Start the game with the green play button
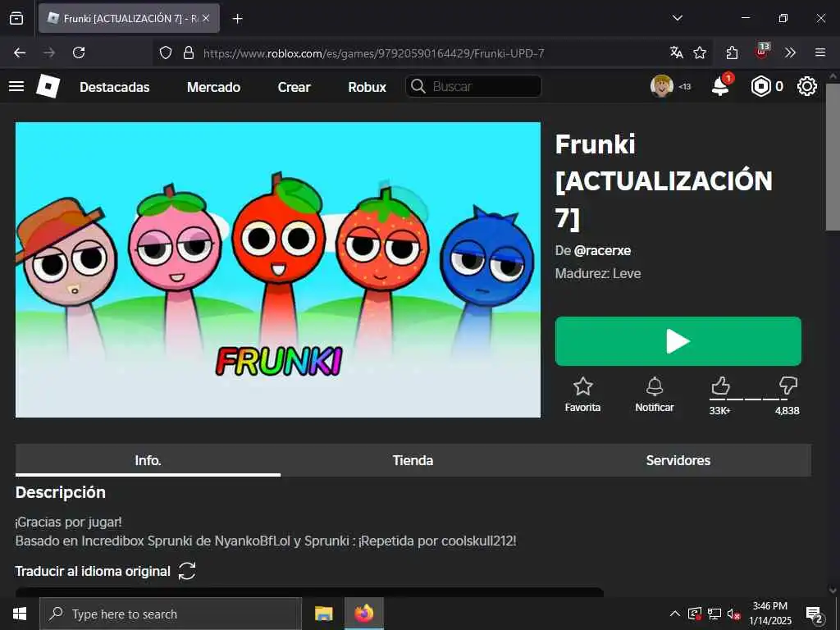This screenshot has width=840, height=630. pyautogui.click(x=678, y=341)
